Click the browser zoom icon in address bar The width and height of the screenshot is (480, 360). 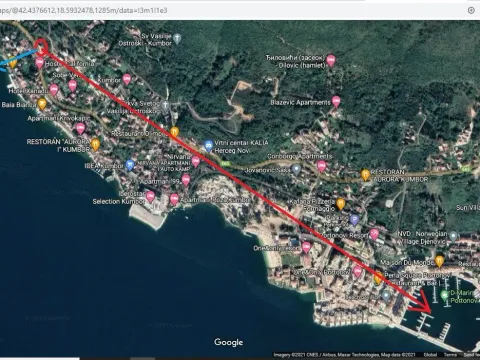coord(471,10)
